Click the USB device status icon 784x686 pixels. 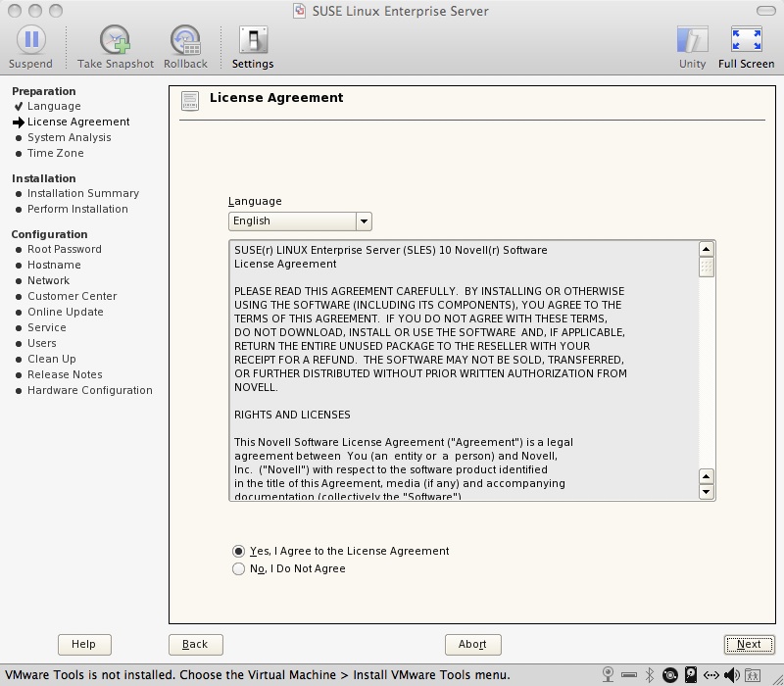[x=629, y=675]
